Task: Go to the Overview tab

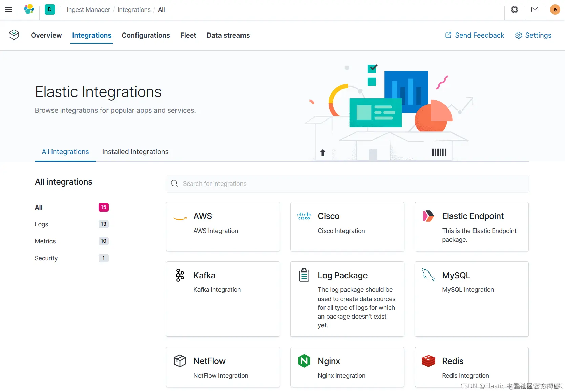Action: coord(46,35)
